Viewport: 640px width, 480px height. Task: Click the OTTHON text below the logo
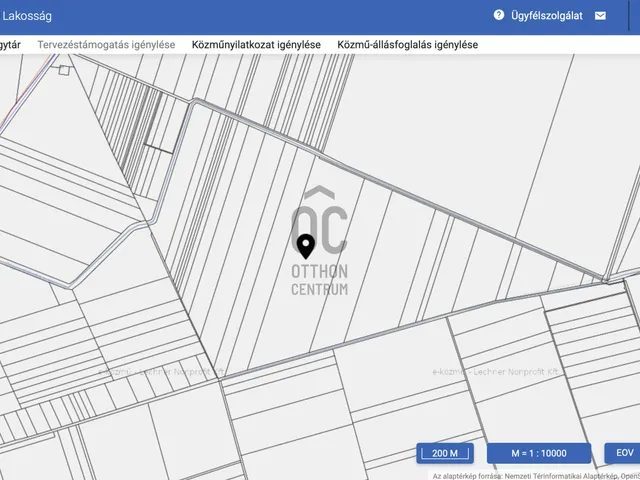[319, 272]
